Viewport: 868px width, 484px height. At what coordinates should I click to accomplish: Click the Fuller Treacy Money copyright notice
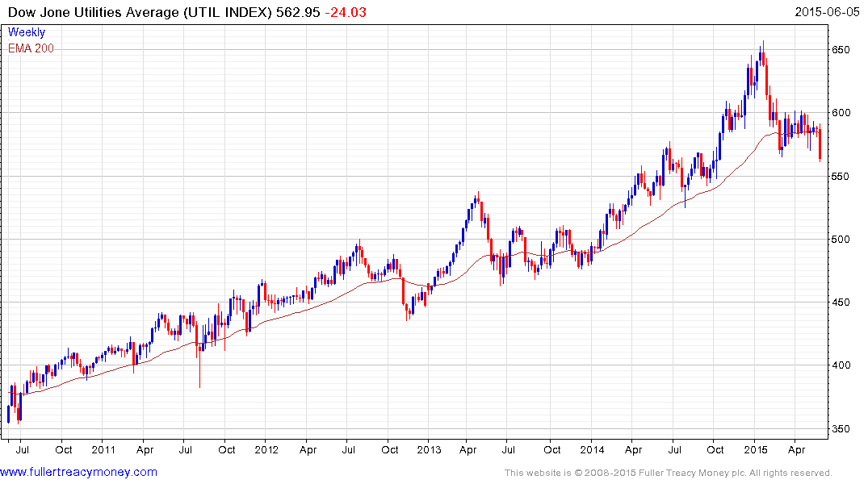coord(667,473)
